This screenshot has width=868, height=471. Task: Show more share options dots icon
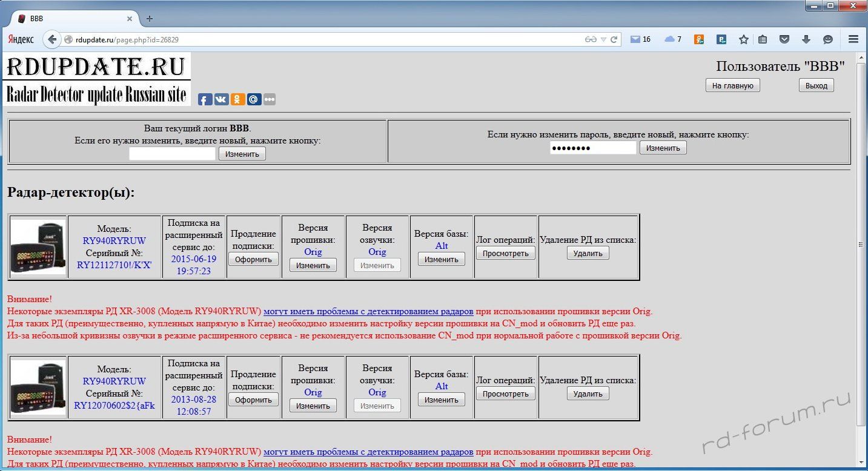click(x=270, y=99)
